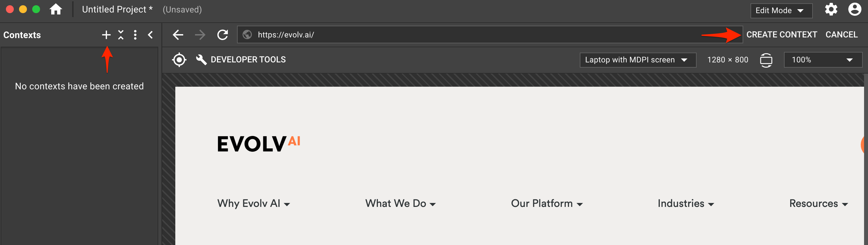Click the home icon in title bar
This screenshot has height=245, width=868.
click(56, 10)
